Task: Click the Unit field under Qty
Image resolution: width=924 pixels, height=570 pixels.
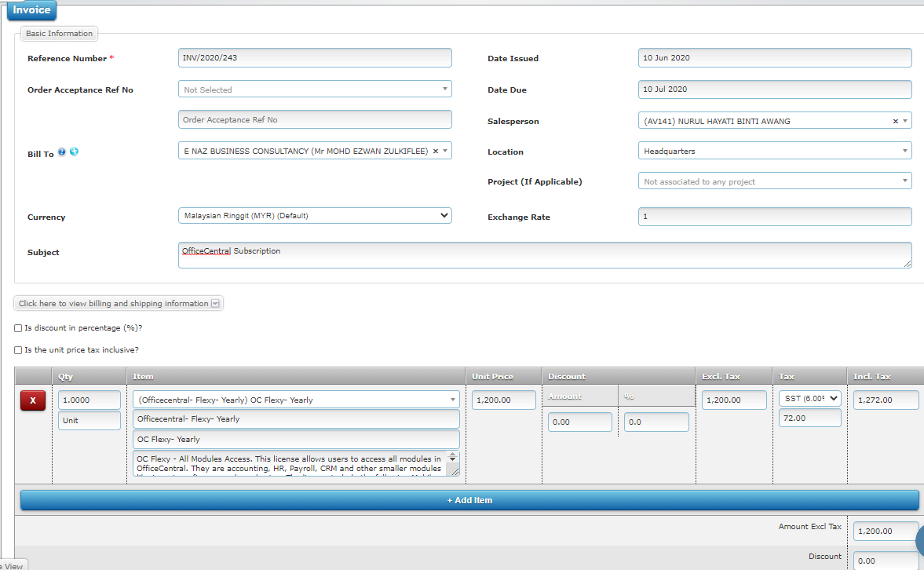Action: point(89,420)
